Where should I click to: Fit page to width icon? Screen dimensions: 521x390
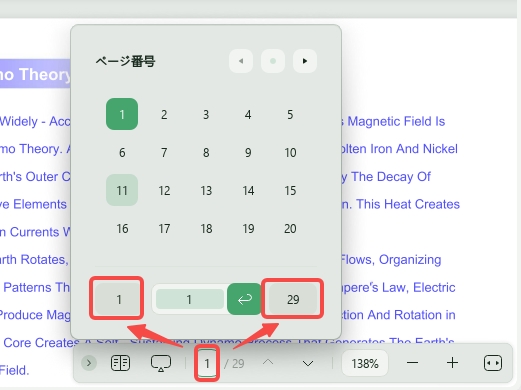pos(493,363)
